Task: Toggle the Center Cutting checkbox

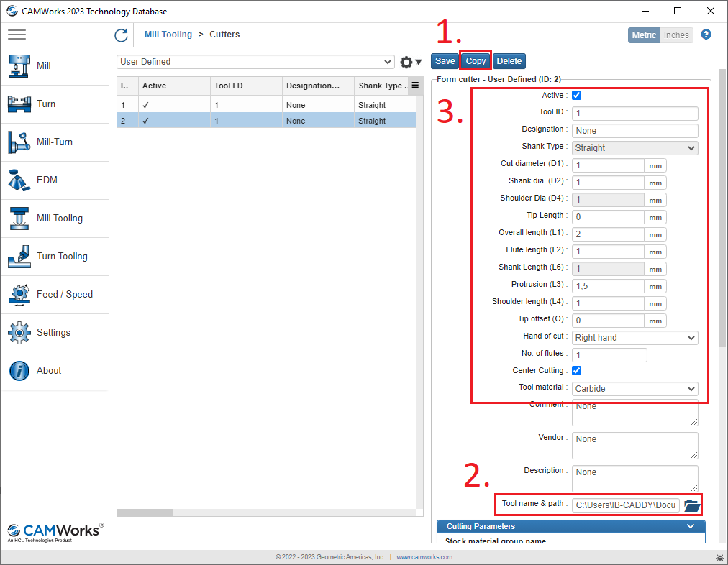Action: [577, 370]
